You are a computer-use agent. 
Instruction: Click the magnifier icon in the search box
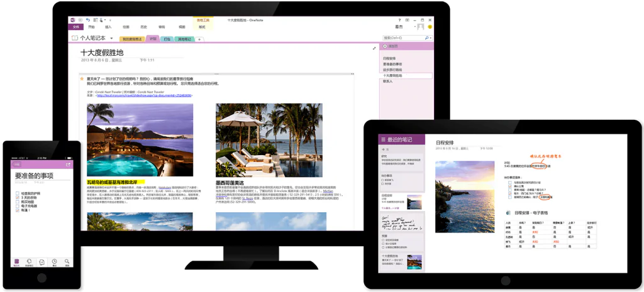coord(426,38)
